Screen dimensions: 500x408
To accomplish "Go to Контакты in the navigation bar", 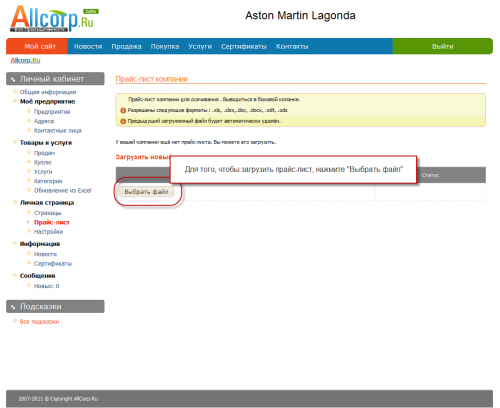I will pyautogui.click(x=292, y=46).
